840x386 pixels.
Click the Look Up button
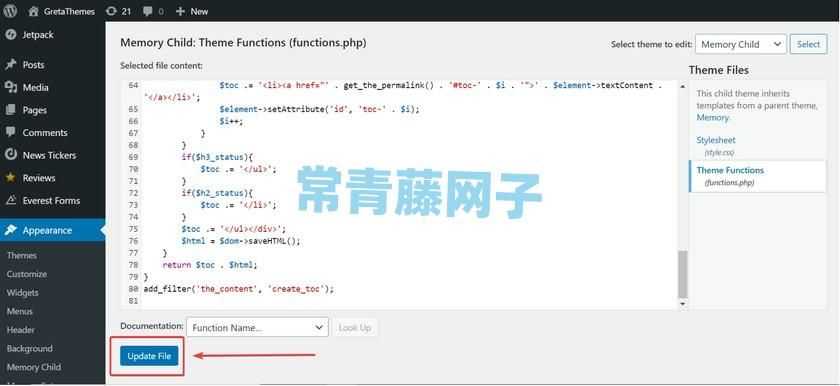tap(355, 328)
